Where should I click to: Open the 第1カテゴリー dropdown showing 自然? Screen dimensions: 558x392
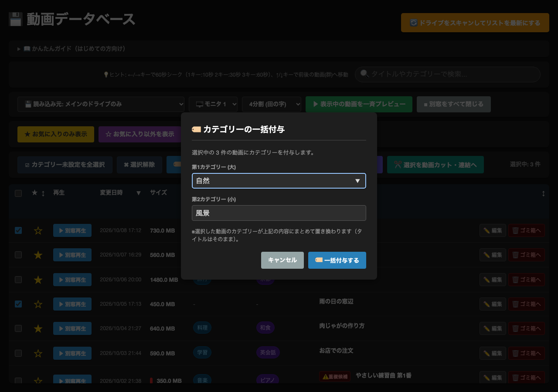click(x=279, y=181)
